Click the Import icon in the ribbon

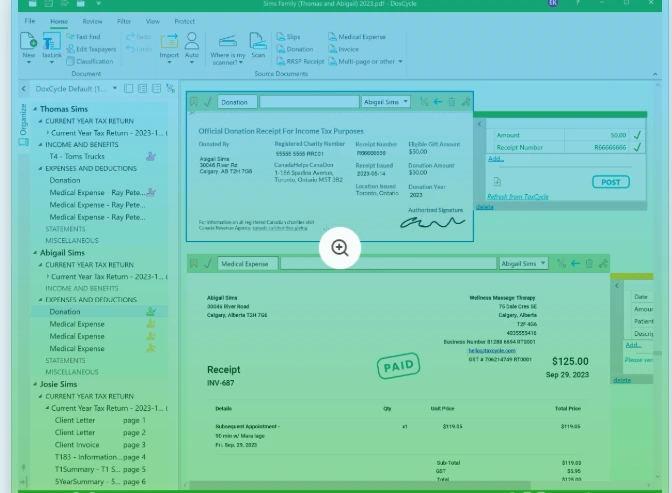pyautogui.click(x=169, y=42)
